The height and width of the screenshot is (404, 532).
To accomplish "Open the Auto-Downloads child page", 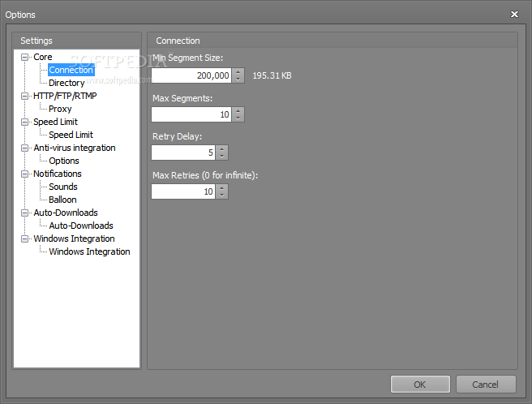I will [81, 226].
